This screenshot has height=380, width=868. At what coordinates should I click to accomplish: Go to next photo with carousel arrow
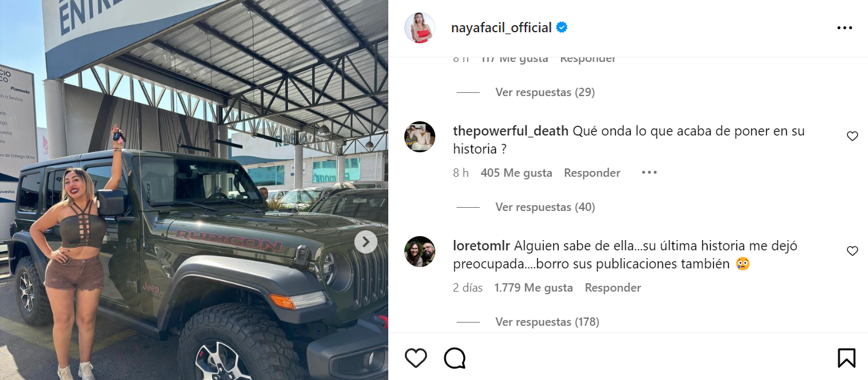[x=366, y=242]
